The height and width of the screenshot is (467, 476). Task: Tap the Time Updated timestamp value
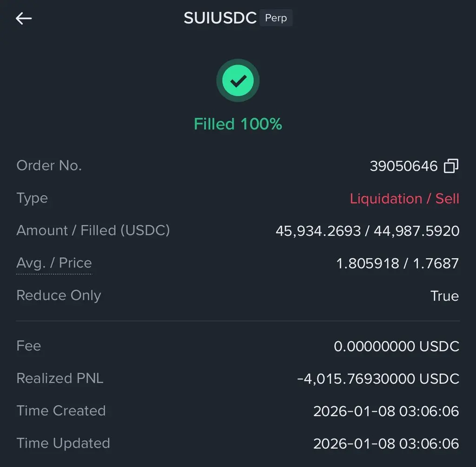tap(386, 444)
